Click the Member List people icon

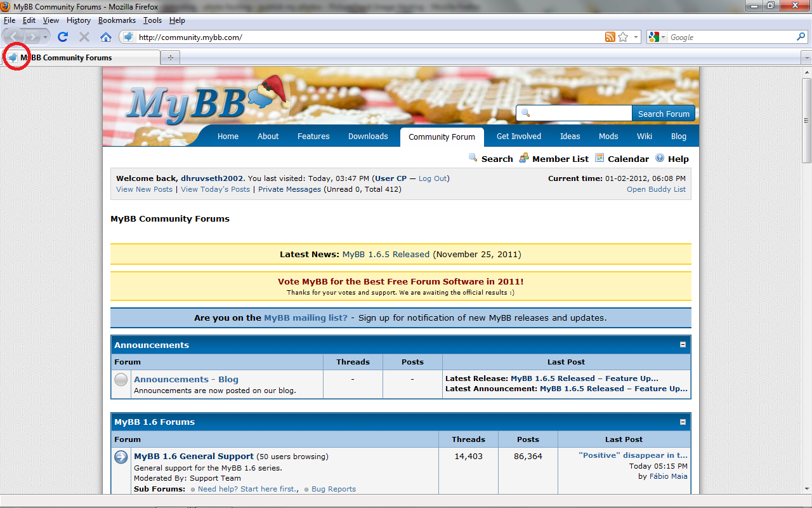pos(524,157)
